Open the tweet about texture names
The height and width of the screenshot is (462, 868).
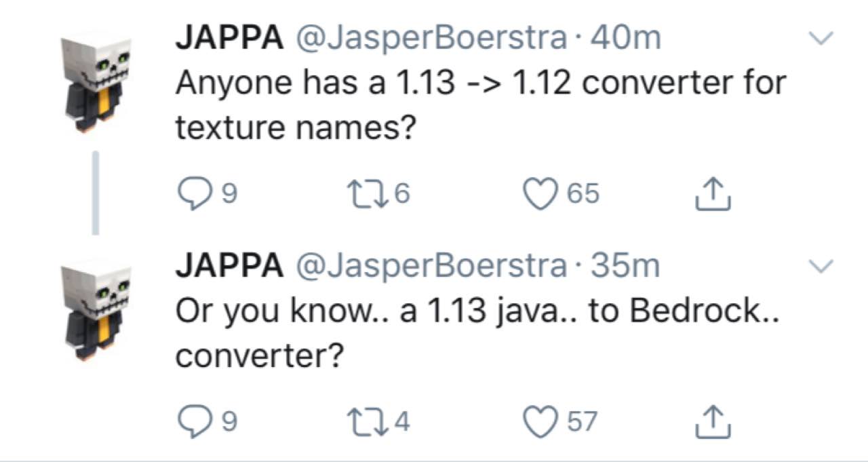point(480,104)
